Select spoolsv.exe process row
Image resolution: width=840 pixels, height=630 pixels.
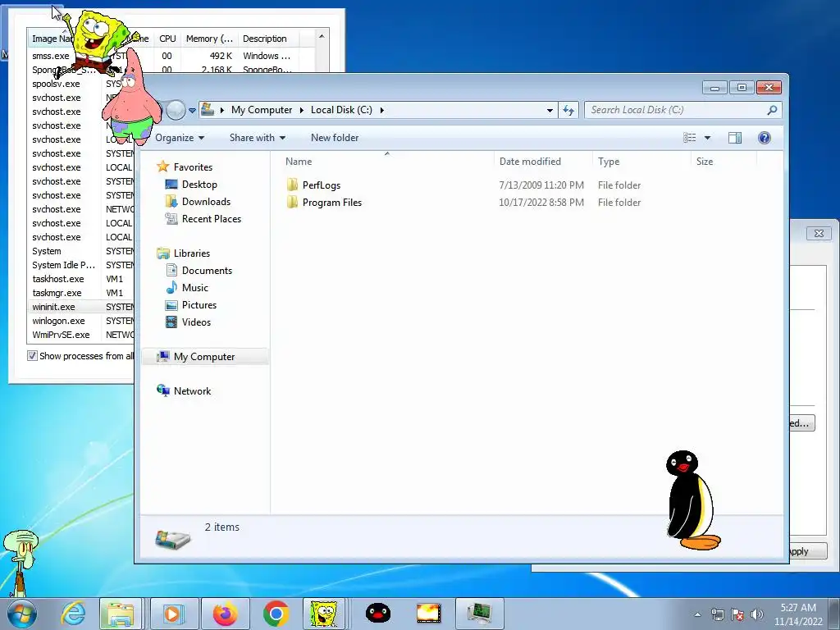(64, 84)
